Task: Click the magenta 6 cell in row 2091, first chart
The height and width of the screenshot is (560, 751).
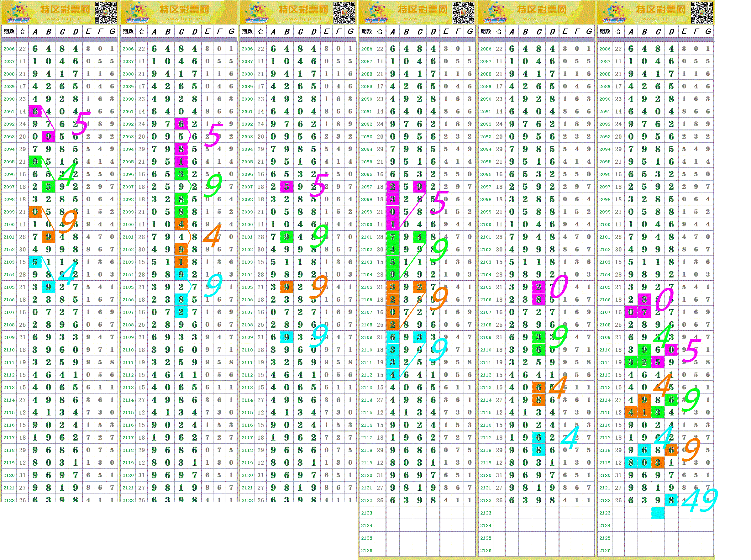Action: point(35,111)
